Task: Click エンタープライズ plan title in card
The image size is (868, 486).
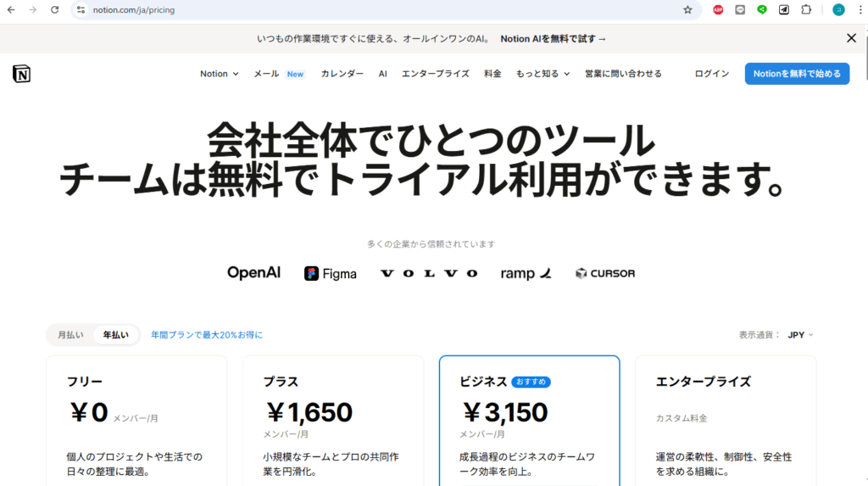Action: click(703, 382)
